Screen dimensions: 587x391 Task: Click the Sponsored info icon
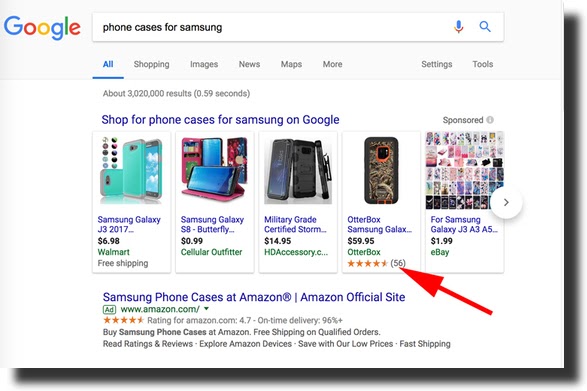click(x=490, y=120)
